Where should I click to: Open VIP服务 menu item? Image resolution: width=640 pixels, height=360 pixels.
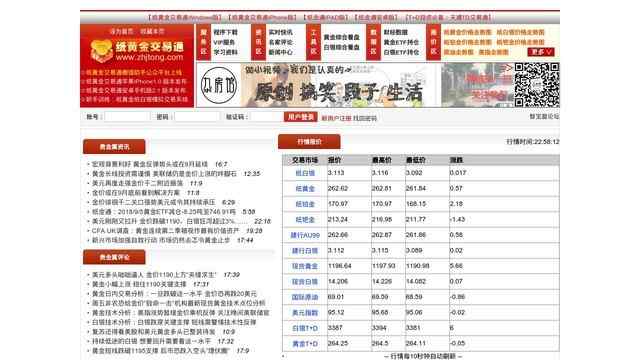click(x=224, y=42)
